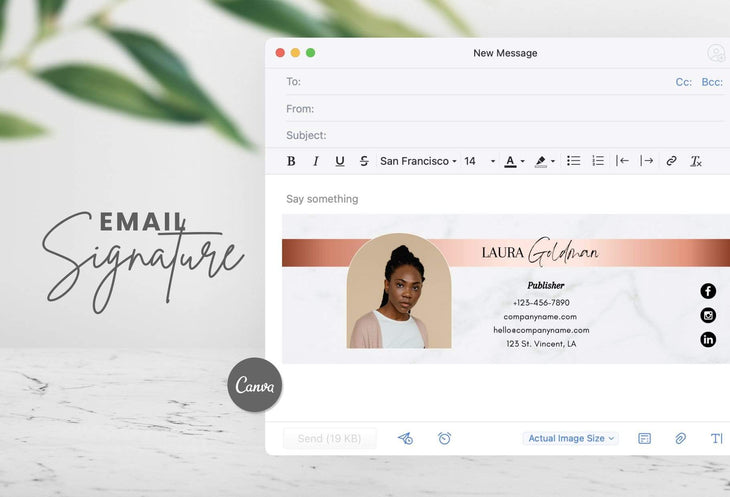The width and height of the screenshot is (730, 497).
Task: Attach a file using paperclip icon
Action: [680, 438]
